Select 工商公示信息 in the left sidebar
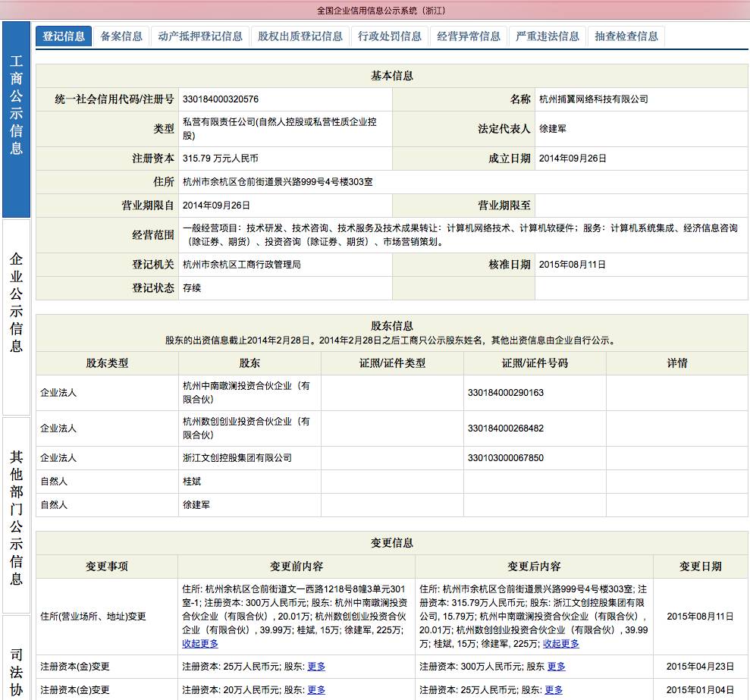This screenshot has height=700, width=750. tap(16, 120)
